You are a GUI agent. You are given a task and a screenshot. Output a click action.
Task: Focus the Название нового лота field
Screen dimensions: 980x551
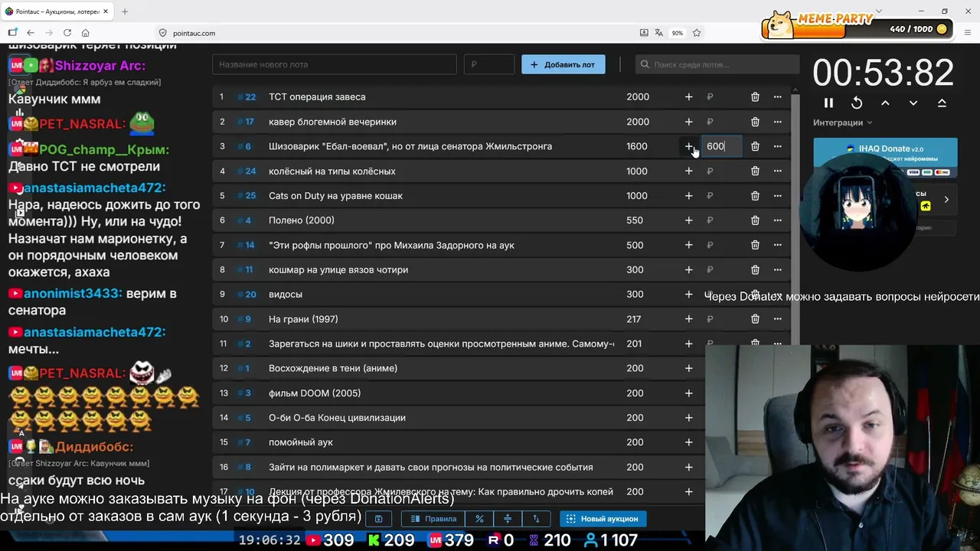pyautogui.click(x=335, y=64)
